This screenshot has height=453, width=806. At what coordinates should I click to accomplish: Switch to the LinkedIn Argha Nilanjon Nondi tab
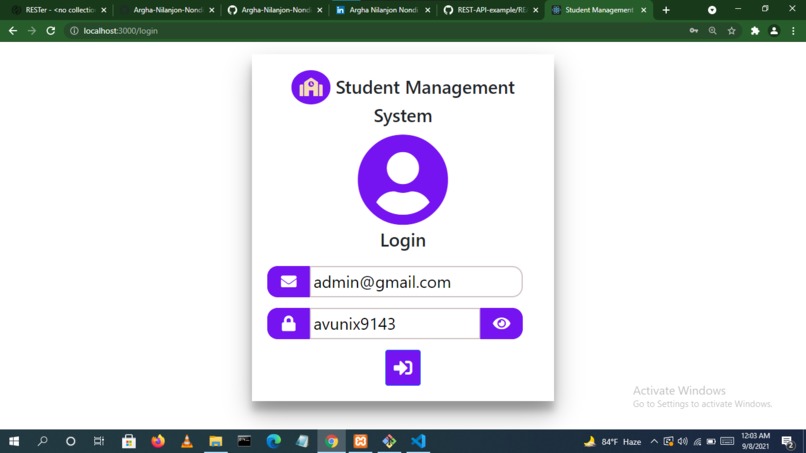(x=383, y=10)
